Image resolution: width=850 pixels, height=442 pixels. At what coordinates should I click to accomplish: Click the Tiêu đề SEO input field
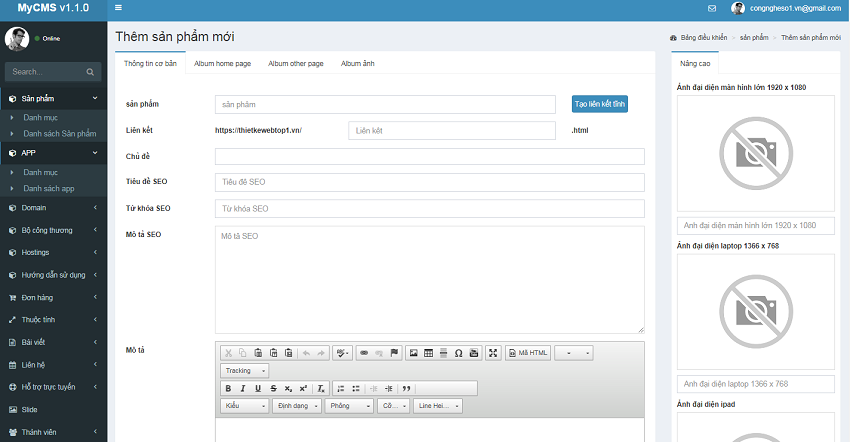coord(429,182)
